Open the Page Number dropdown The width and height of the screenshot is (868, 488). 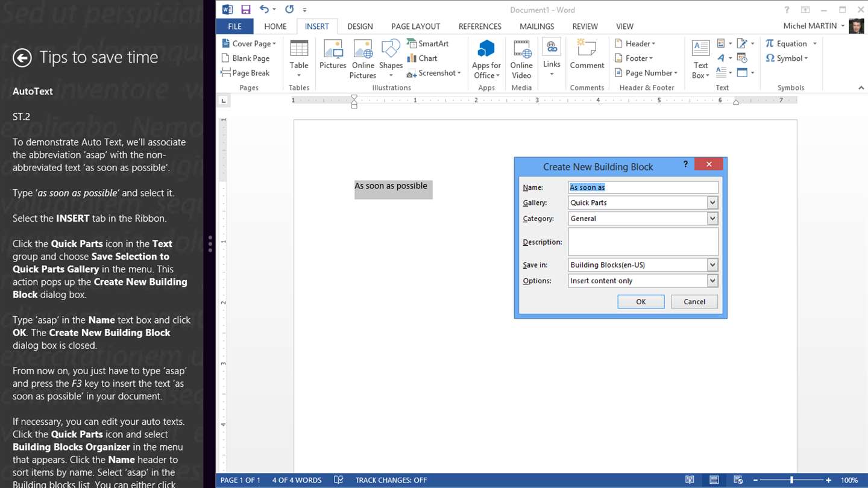click(646, 73)
